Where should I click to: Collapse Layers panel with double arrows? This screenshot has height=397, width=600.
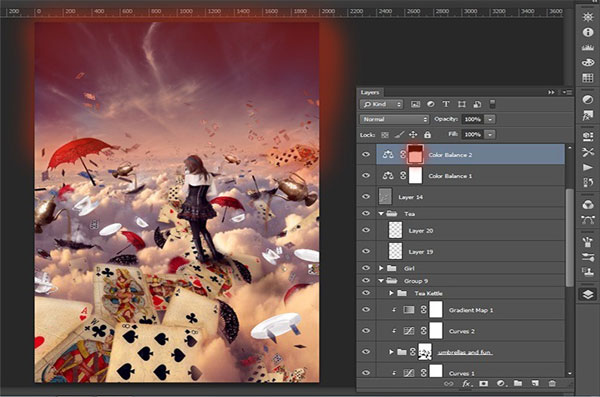click(x=551, y=92)
